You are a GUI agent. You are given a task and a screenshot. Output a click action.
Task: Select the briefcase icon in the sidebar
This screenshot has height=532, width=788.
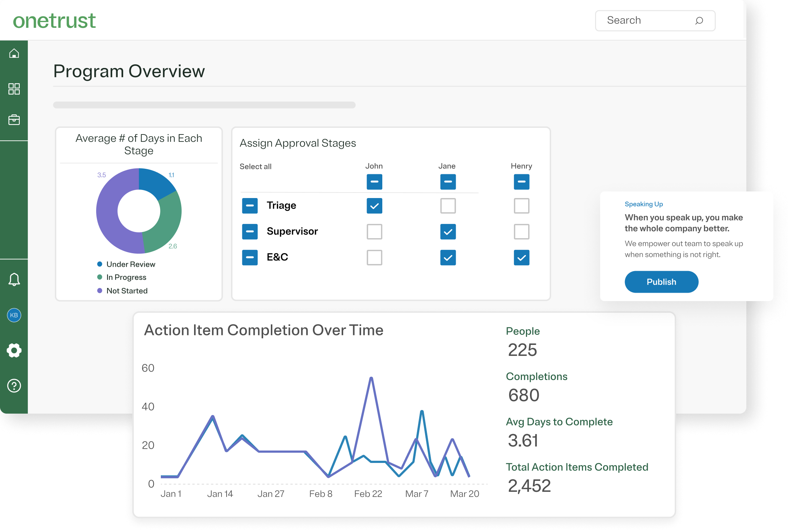[x=14, y=119]
